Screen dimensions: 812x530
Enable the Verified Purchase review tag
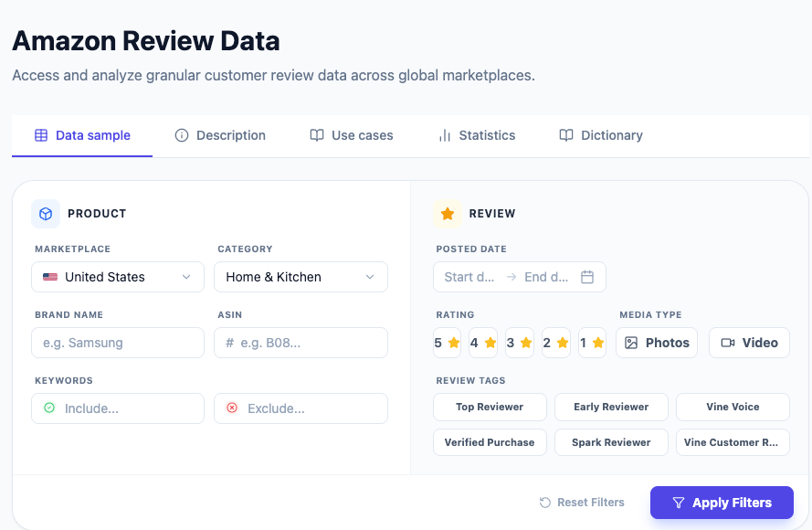(490, 442)
